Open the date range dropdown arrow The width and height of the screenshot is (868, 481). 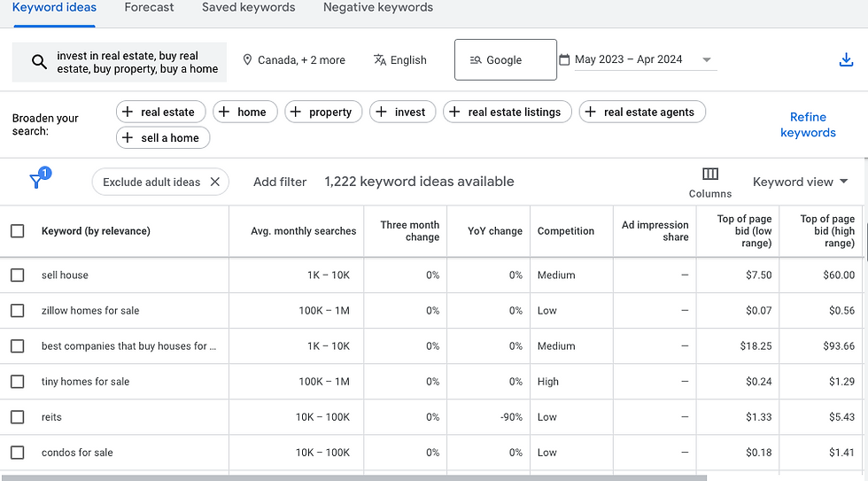(707, 59)
